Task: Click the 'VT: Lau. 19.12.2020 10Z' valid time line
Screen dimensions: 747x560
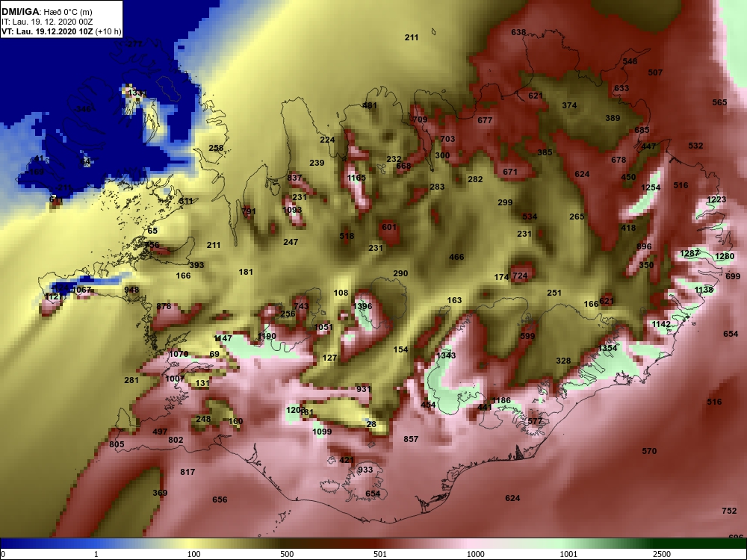Action: pyautogui.click(x=47, y=32)
